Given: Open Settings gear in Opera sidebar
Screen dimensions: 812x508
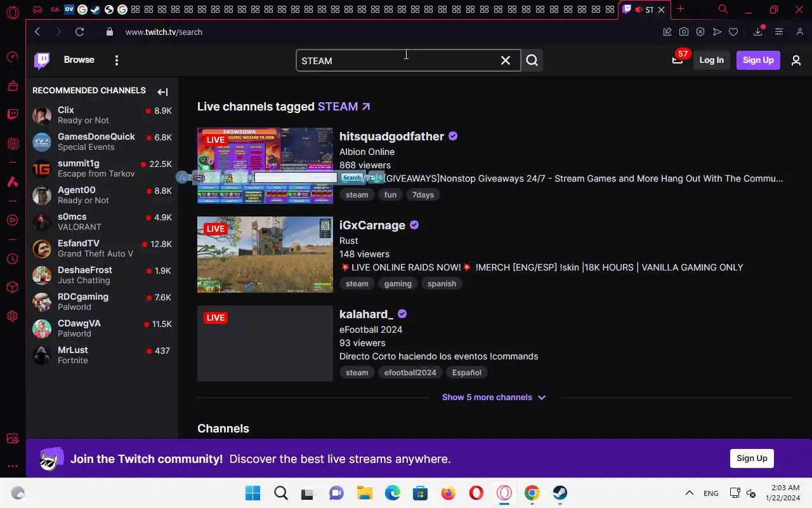Looking at the screenshot, I should 12,316.
